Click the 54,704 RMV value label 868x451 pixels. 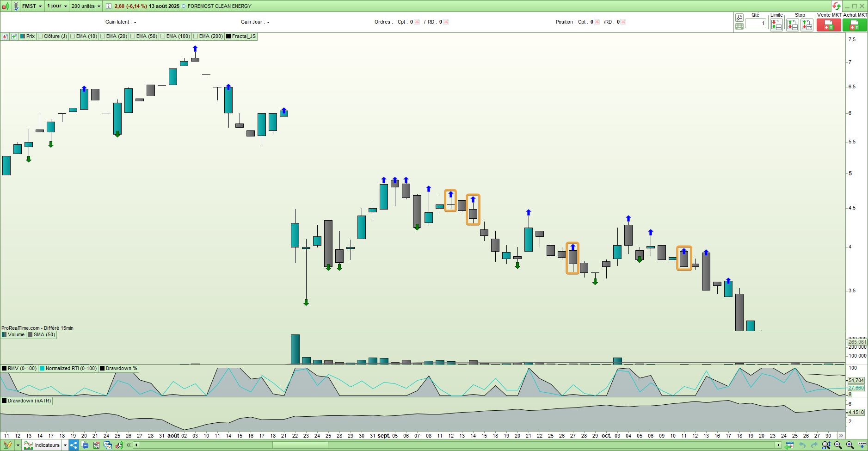click(856, 381)
